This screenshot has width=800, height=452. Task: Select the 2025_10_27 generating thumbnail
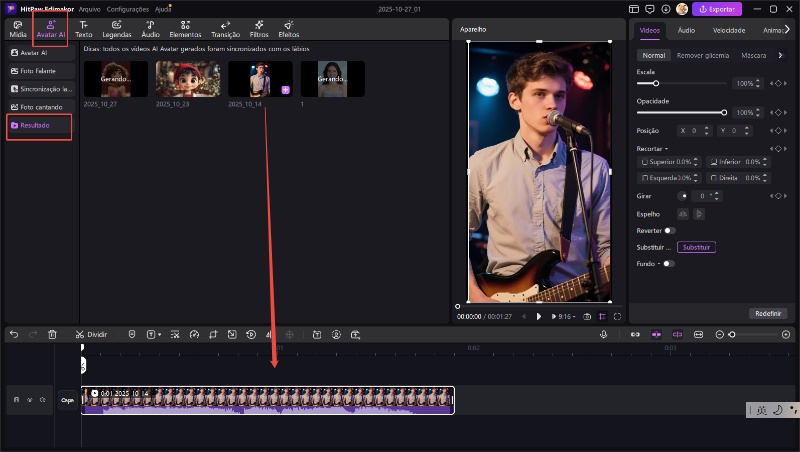116,79
